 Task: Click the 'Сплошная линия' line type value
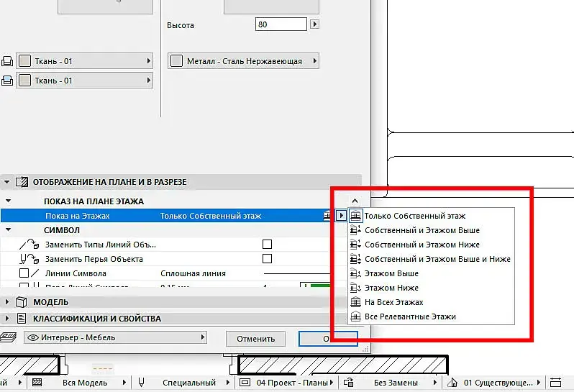(193, 273)
